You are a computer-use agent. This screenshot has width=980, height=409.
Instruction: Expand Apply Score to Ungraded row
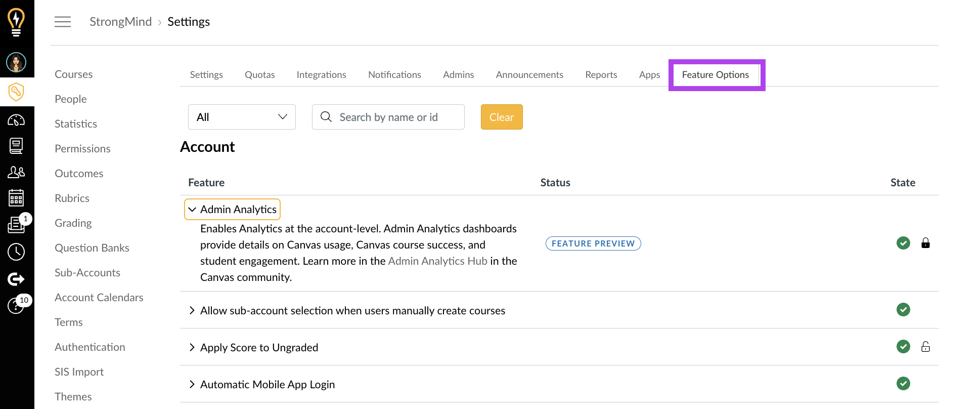[253, 347]
